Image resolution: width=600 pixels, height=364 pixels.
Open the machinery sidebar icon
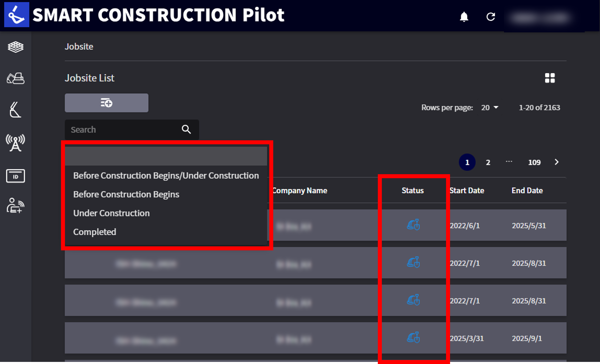tap(16, 78)
